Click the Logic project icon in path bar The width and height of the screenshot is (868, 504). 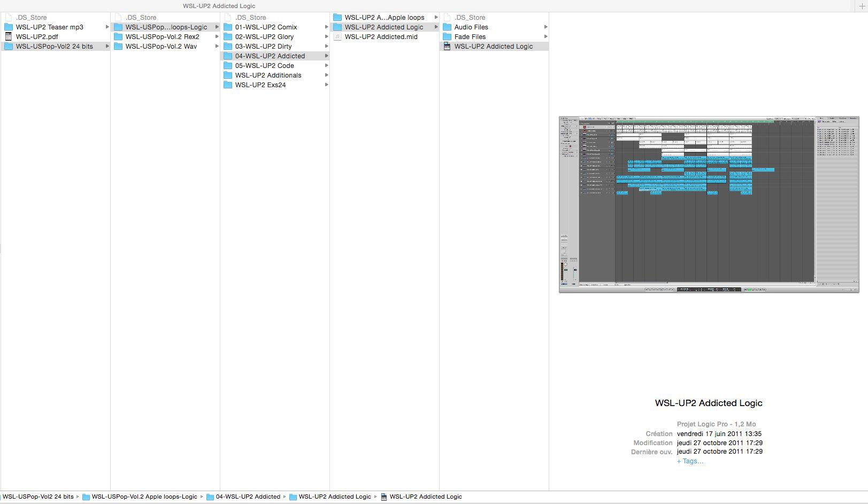[x=383, y=497]
